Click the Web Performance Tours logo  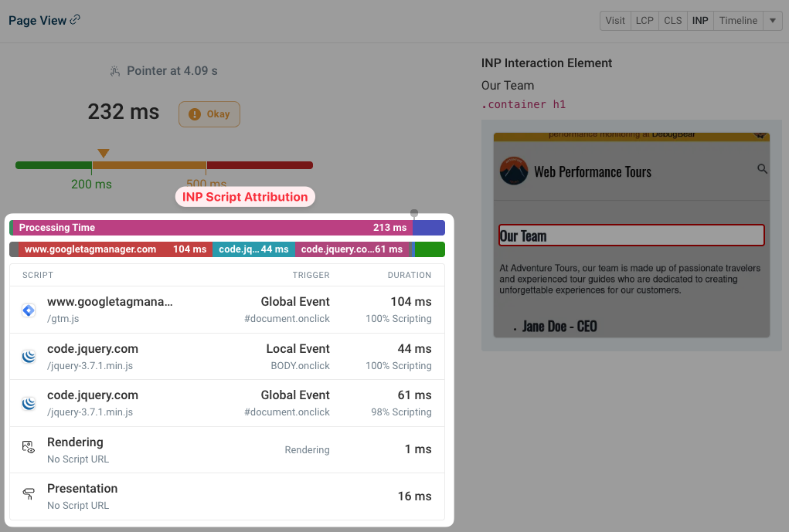514,171
